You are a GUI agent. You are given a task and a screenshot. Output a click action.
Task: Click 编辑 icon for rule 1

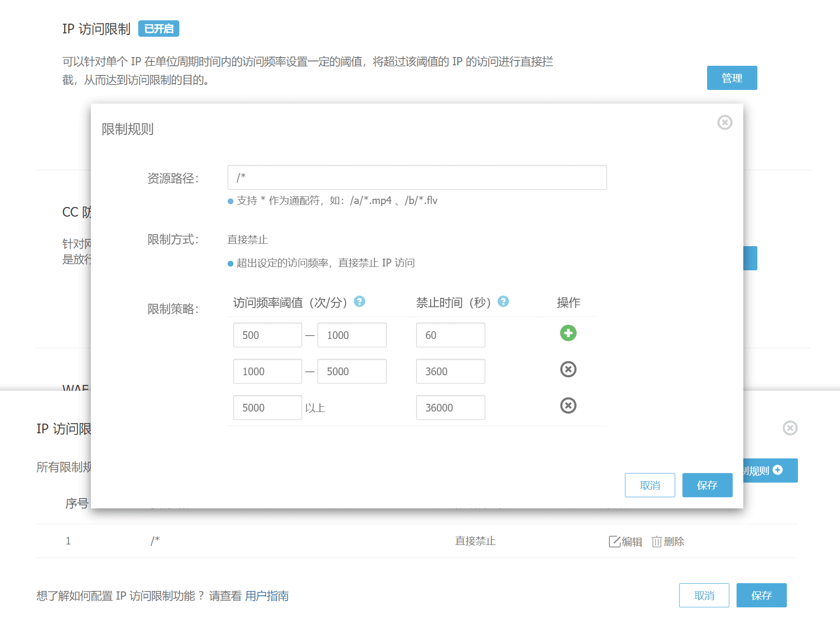coord(614,542)
